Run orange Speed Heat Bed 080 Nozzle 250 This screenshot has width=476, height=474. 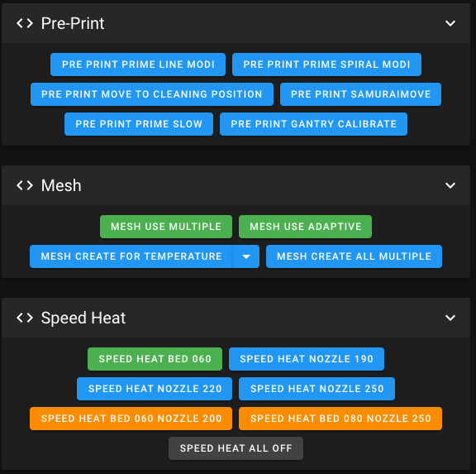pos(340,419)
